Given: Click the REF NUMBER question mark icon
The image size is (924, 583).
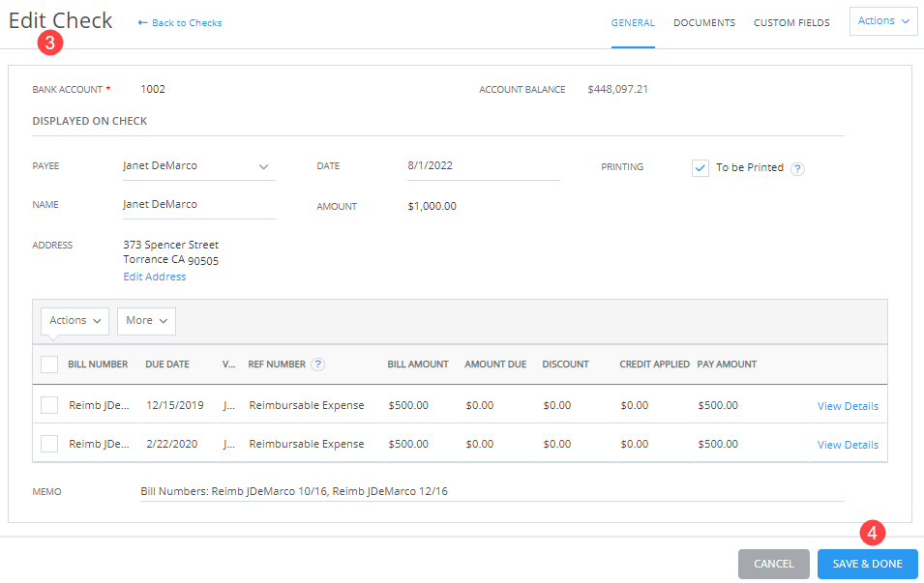Looking at the screenshot, I should (x=317, y=364).
